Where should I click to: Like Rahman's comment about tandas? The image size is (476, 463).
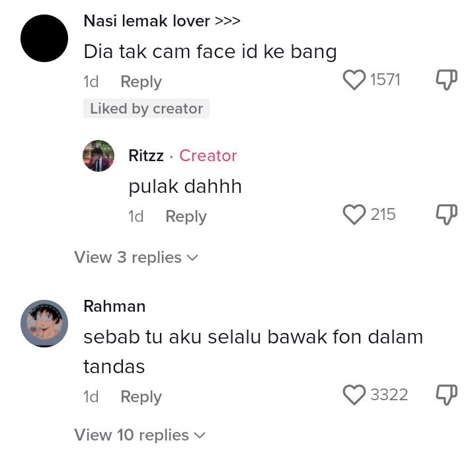354,395
